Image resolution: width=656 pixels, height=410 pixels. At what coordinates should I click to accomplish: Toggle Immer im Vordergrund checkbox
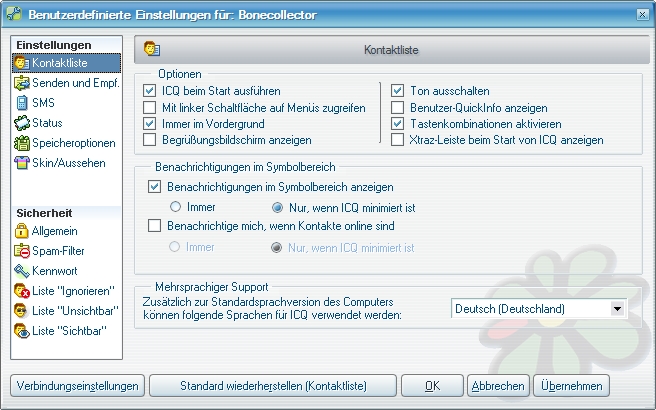click(149, 124)
